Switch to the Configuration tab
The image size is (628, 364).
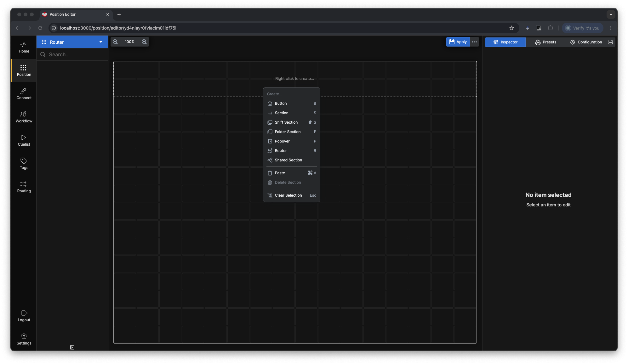586,42
